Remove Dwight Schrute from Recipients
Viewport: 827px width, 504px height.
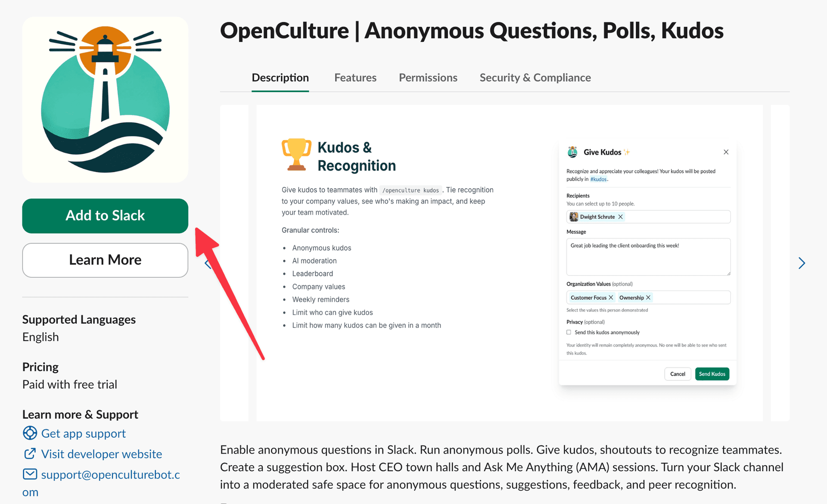621,217
